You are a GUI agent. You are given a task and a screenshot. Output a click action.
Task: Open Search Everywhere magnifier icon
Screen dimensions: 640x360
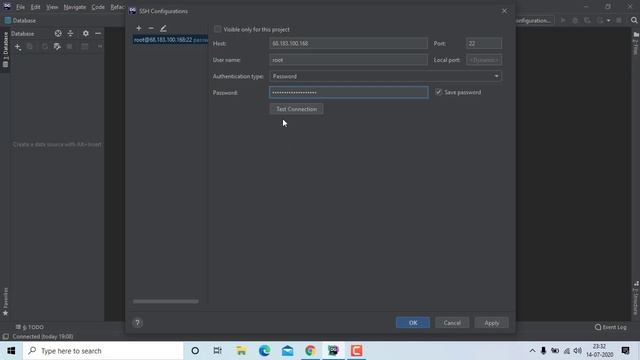click(x=634, y=20)
